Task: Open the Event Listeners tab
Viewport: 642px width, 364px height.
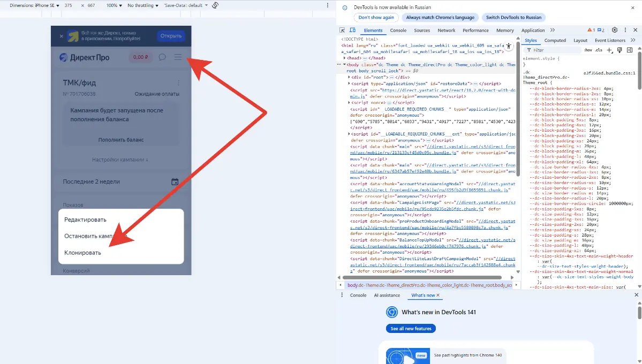Action: pos(610,40)
